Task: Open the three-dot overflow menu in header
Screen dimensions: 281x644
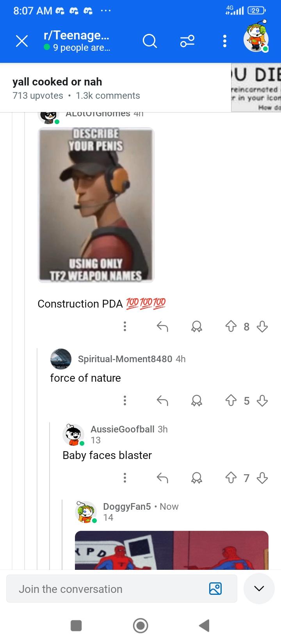Action: point(224,41)
